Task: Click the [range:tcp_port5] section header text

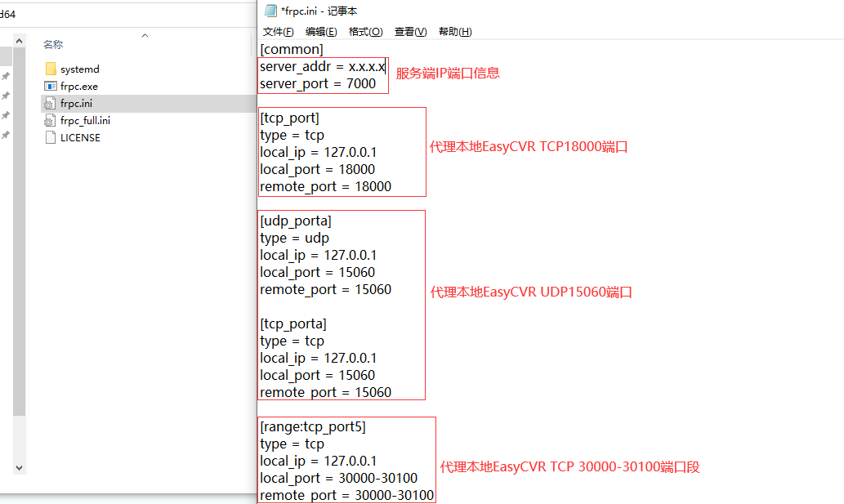Action: pyautogui.click(x=313, y=427)
